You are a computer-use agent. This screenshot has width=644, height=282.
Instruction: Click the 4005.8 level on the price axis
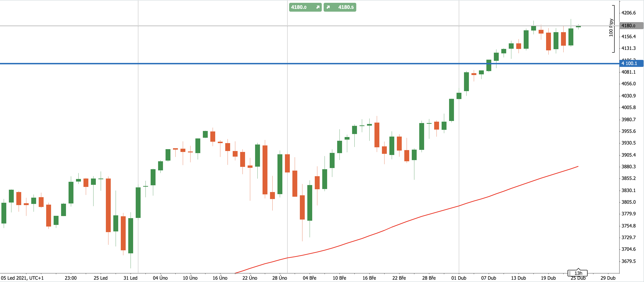pos(628,107)
